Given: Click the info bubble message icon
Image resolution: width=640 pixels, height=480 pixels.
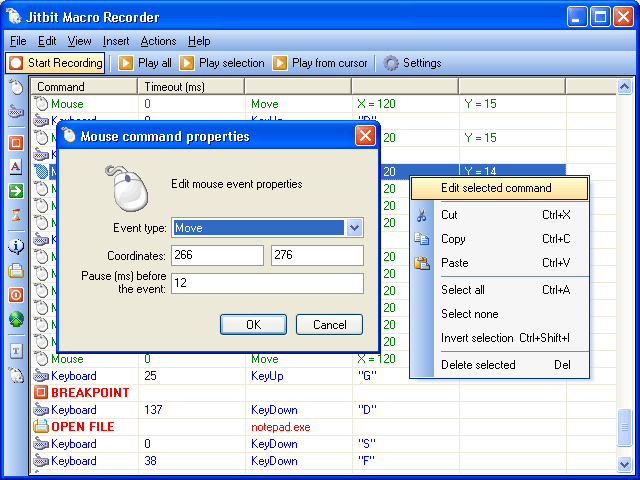Looking at the screenshot, I should (x=16, y=247).
